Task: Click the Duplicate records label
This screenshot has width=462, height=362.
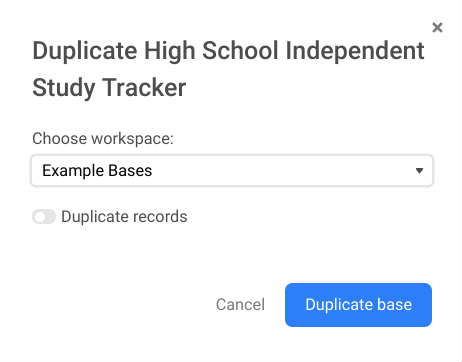Action: pyautogui.click(x=124, y=217)
